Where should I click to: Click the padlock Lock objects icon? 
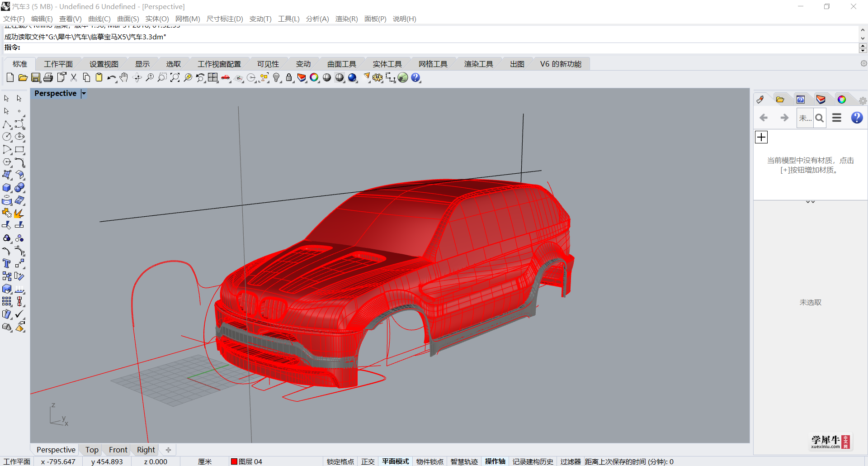pyautogui.click(x=289, y=78)
